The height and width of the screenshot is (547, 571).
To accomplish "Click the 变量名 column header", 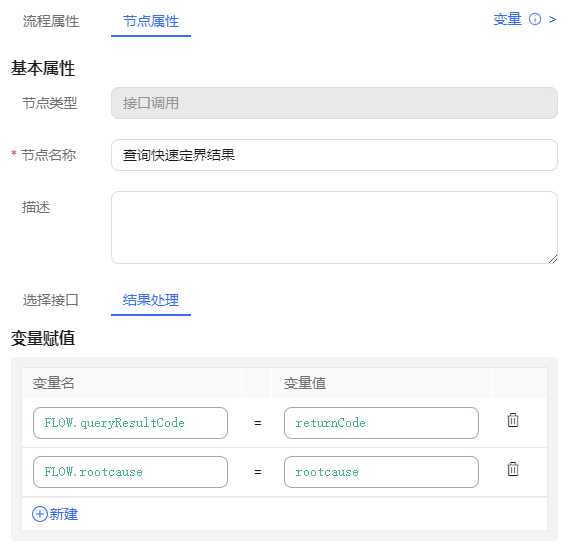I will (x=54, y=383).
